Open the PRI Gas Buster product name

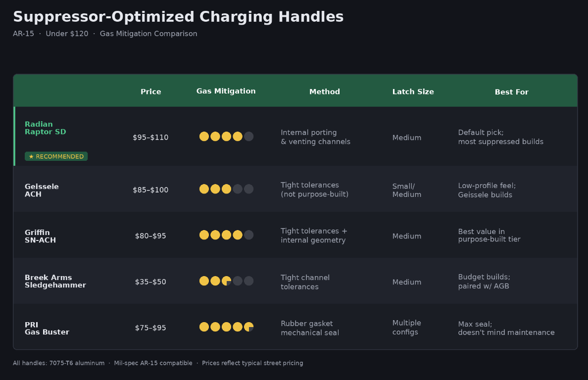47,328
